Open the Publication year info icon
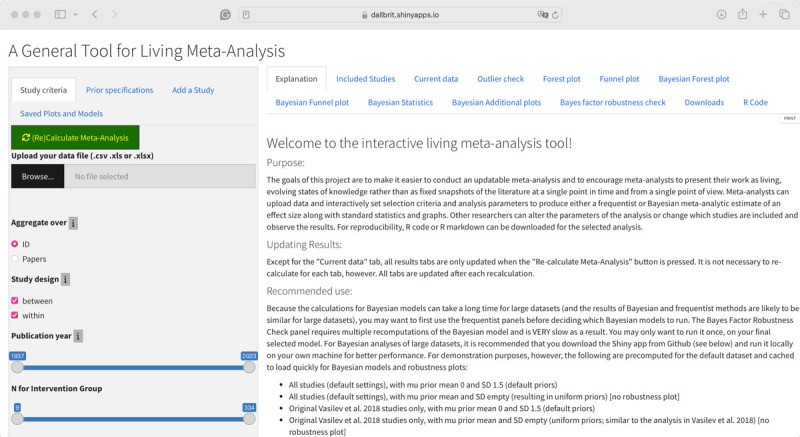Image resolution: width=800 pixels, height=437 pixels. point(78,336)
